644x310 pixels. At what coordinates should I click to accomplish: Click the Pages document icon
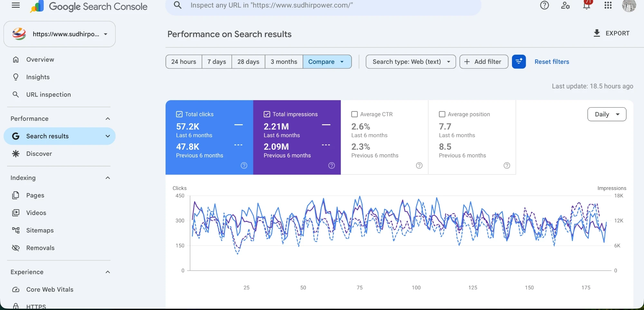pos(15,195)
